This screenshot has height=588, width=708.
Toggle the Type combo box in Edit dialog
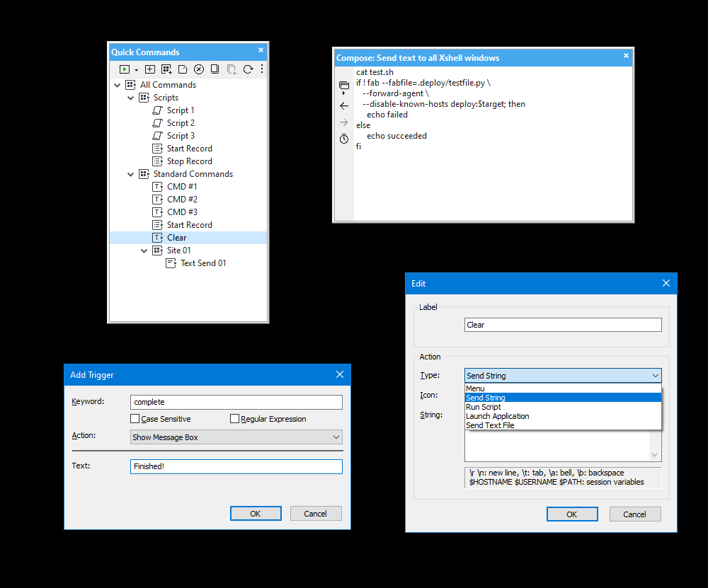563,376
